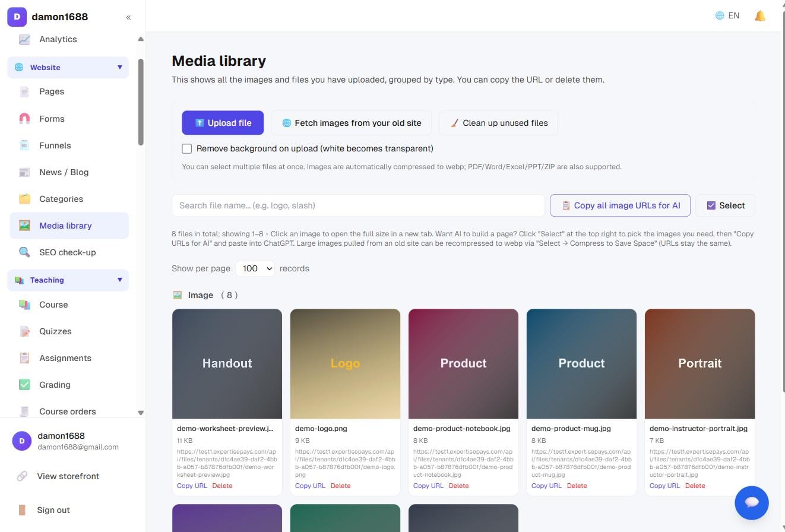Copy URL of demo-instructor-portrait.jpg
The width and height of the screenshot is (785, 532).
[664, 486]
